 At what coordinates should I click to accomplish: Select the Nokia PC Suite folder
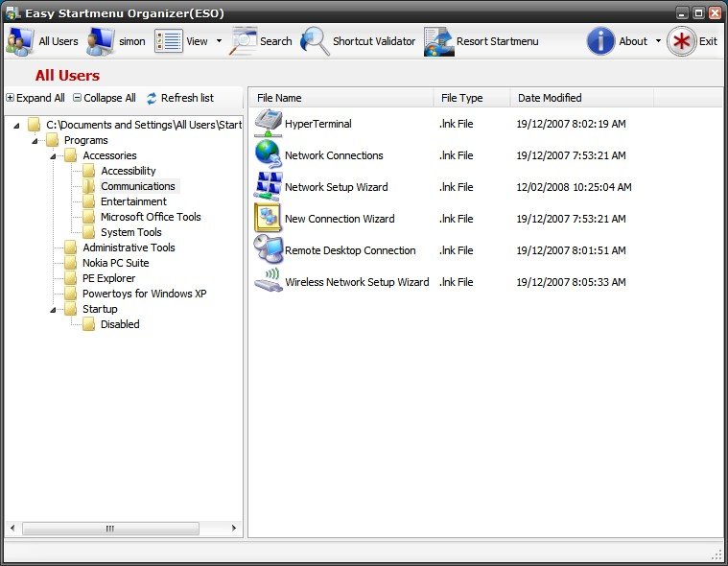click(x=116, y=263)
